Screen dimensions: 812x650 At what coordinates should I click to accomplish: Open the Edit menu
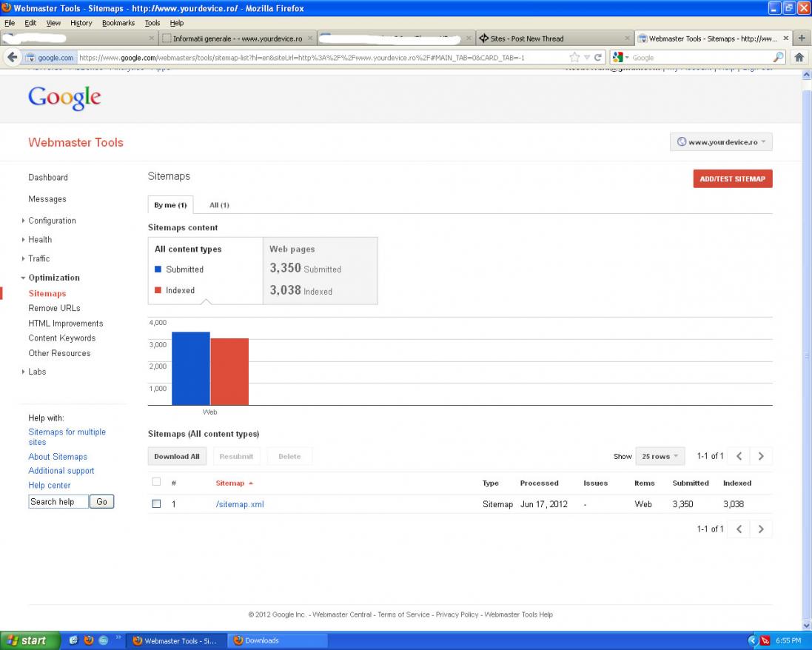pyautogui.click(x=30, y=23)
